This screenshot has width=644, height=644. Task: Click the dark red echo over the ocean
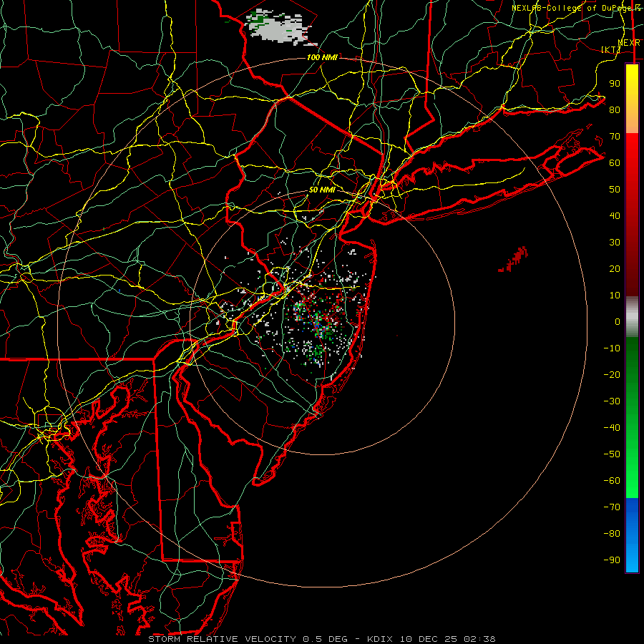(513, 259)
